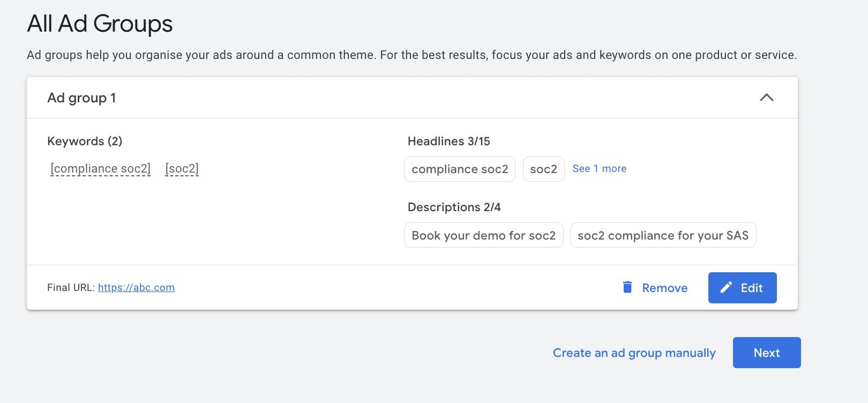
Task: Click the trash icon beside Remove
Action: tap(627, 287)
